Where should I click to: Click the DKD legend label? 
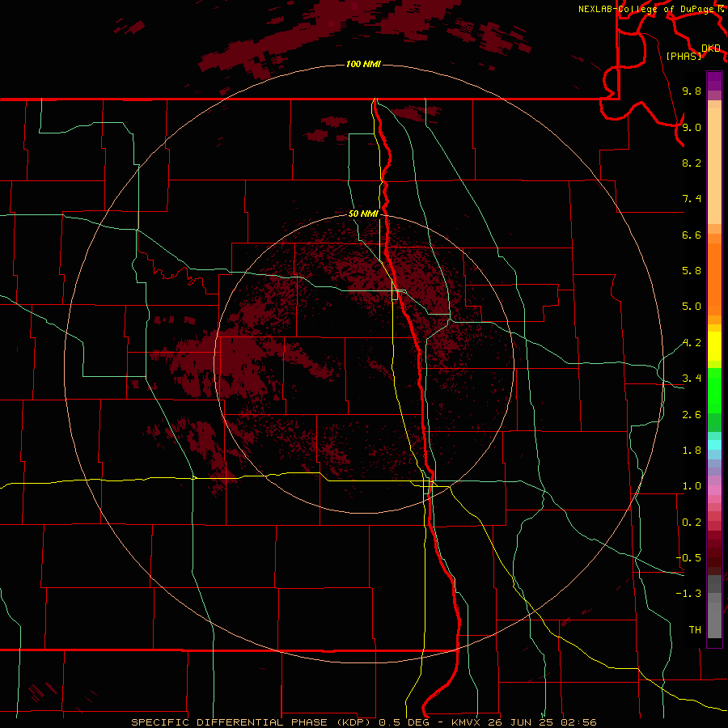[711, 49]
